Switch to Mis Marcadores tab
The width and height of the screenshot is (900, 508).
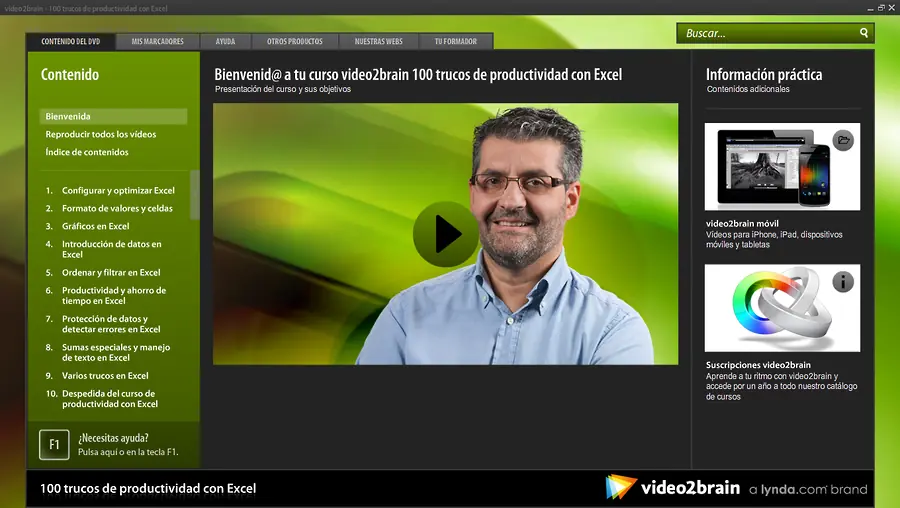(x=157, y=41)
